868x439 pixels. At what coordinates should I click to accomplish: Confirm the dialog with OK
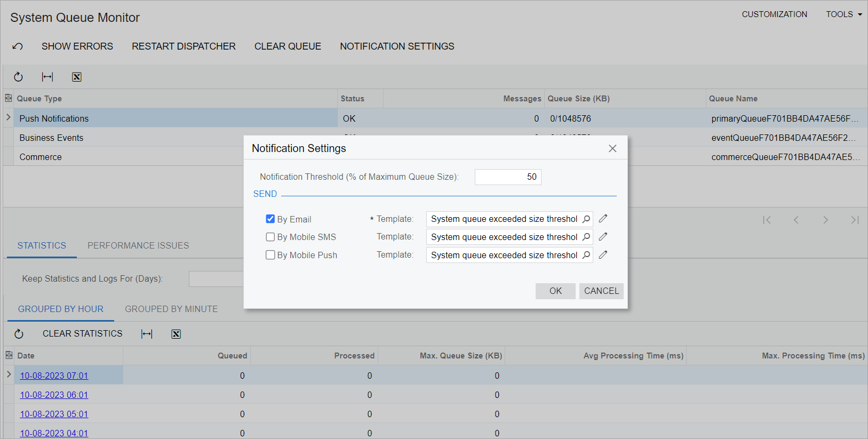[x=555, y=291]
